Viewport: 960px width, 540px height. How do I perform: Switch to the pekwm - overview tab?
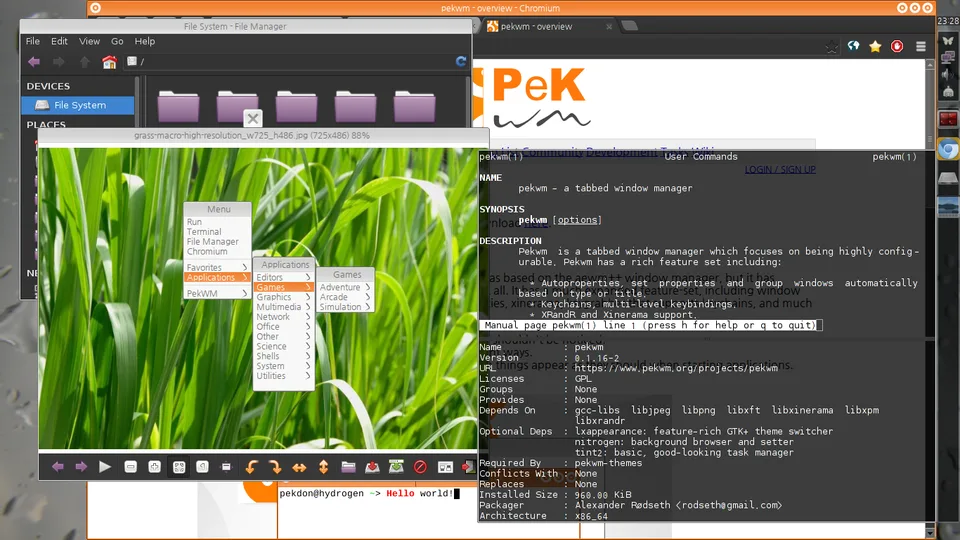click(548, 26)
